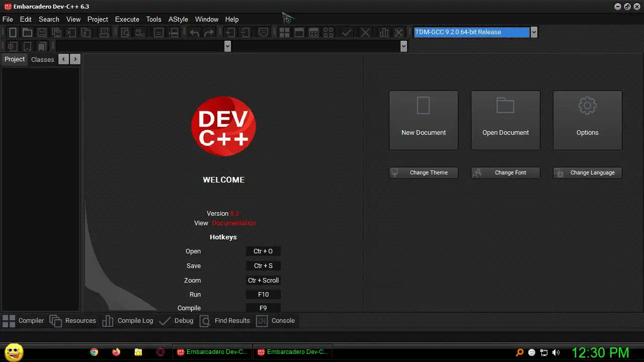Open the Project menu
The height and width of the screenshot is (362, 644).
(98, 19)
